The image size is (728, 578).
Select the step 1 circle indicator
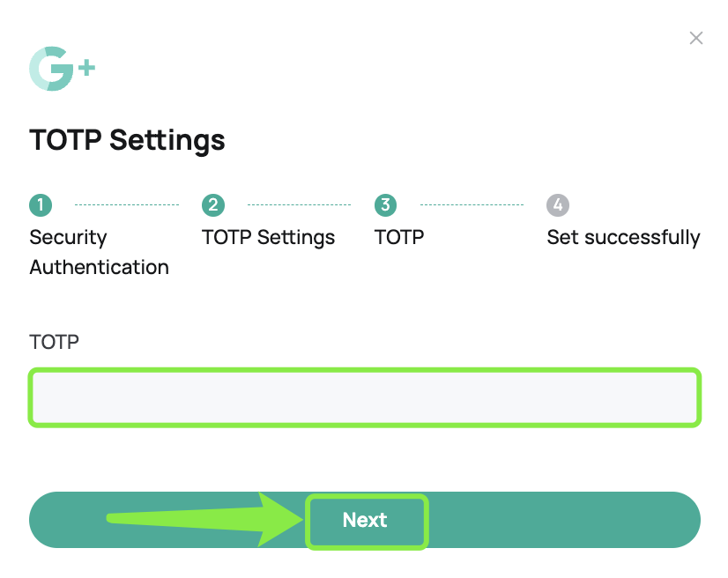[x=41, y=204]
